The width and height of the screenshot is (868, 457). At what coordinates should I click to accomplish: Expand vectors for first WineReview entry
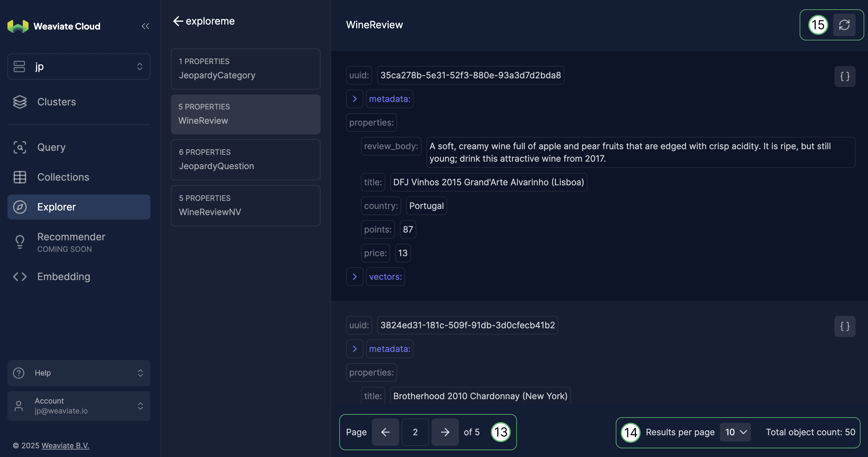point(355,277)
